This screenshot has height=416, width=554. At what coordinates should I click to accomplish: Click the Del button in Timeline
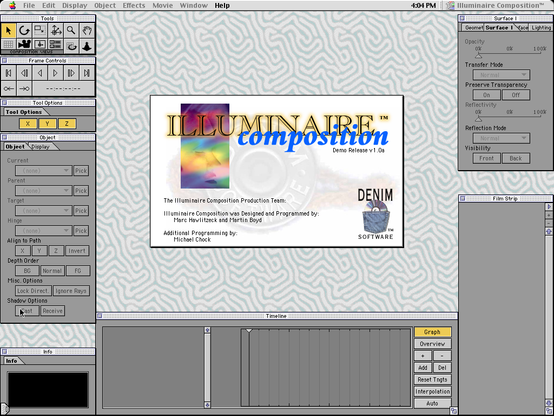coord(442,368)
